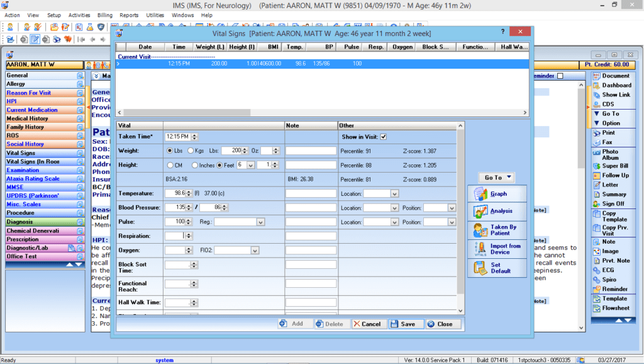
Task: Open Super Bill from right sidebar
Action: click(x=596, y=166)
